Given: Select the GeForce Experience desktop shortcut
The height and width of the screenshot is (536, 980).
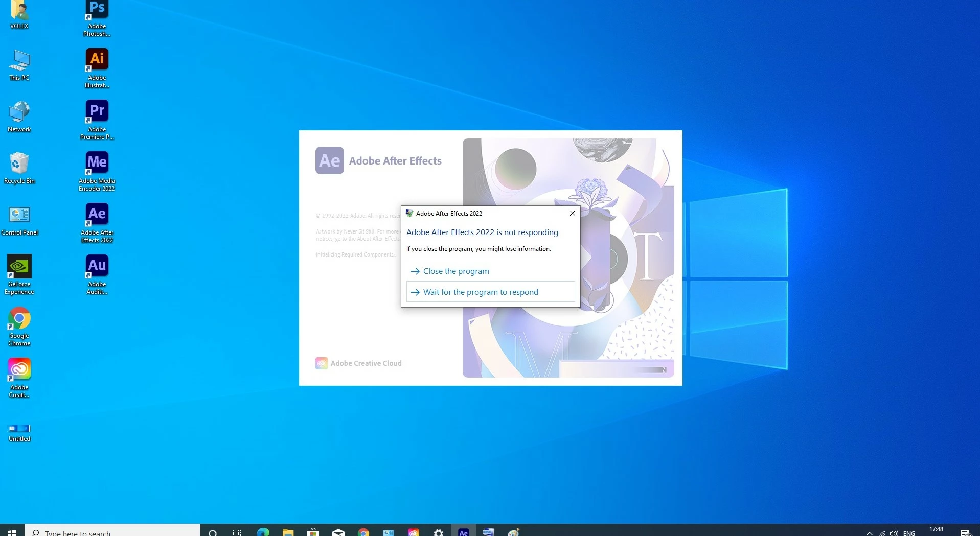Looking at the screenshot, I should click(19, 275).
